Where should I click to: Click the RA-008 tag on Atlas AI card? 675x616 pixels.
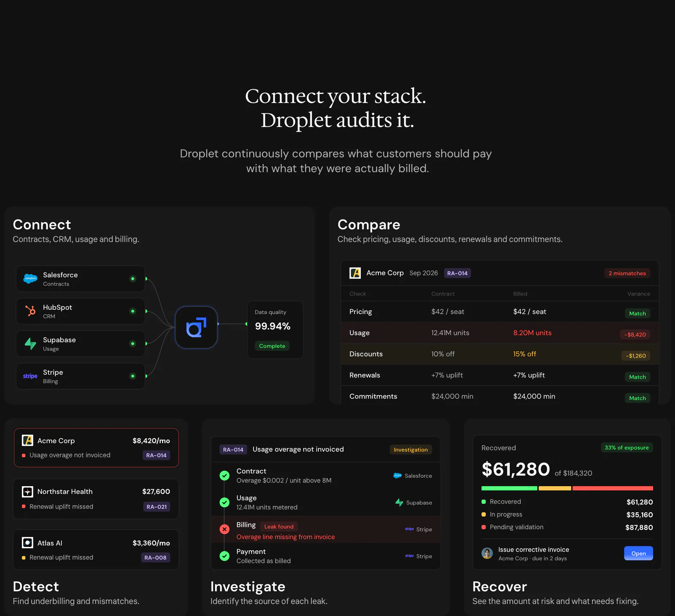[x=155, y=557]
